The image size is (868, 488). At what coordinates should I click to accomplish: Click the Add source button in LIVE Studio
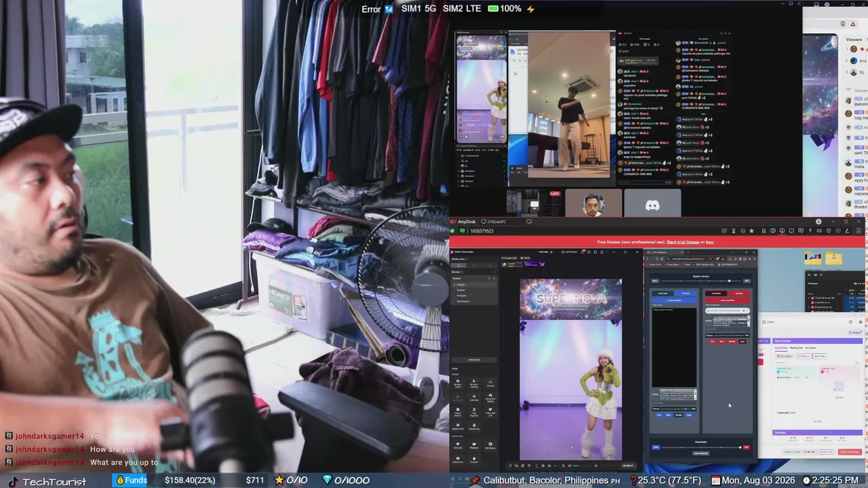[474, 360]
